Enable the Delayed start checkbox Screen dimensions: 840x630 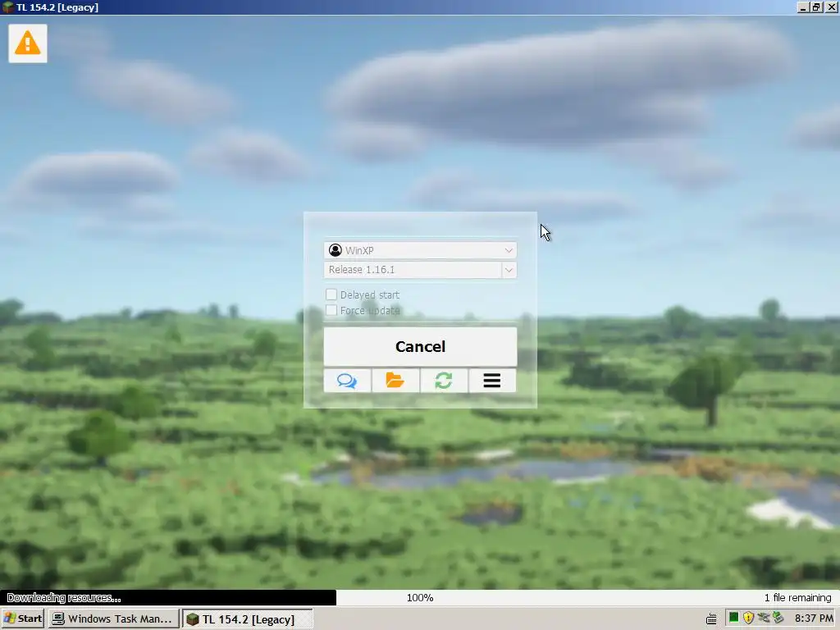click(331, 294)
